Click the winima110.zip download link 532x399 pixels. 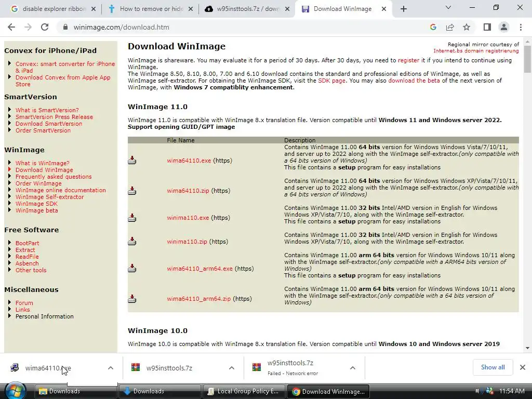[187, 242]
